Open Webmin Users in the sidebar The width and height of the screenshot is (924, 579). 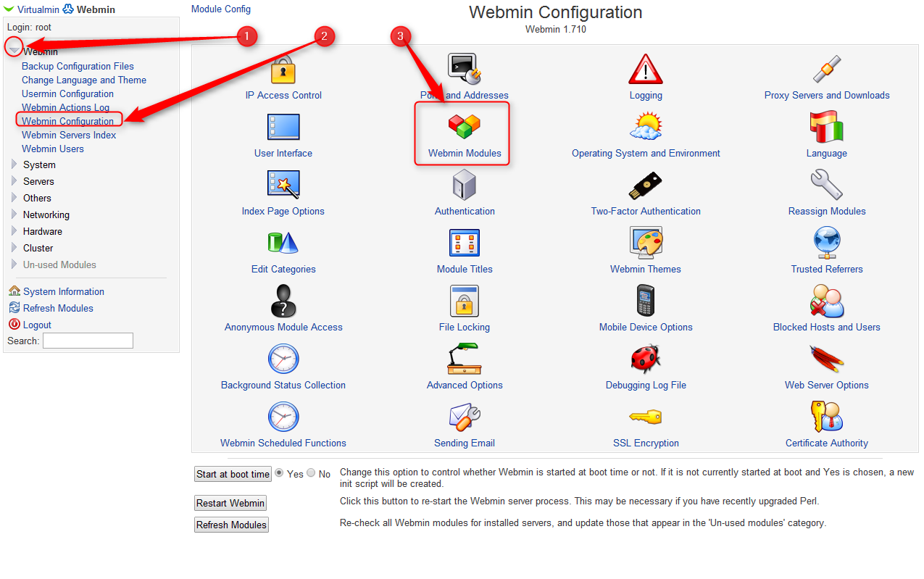click(53, 149)
